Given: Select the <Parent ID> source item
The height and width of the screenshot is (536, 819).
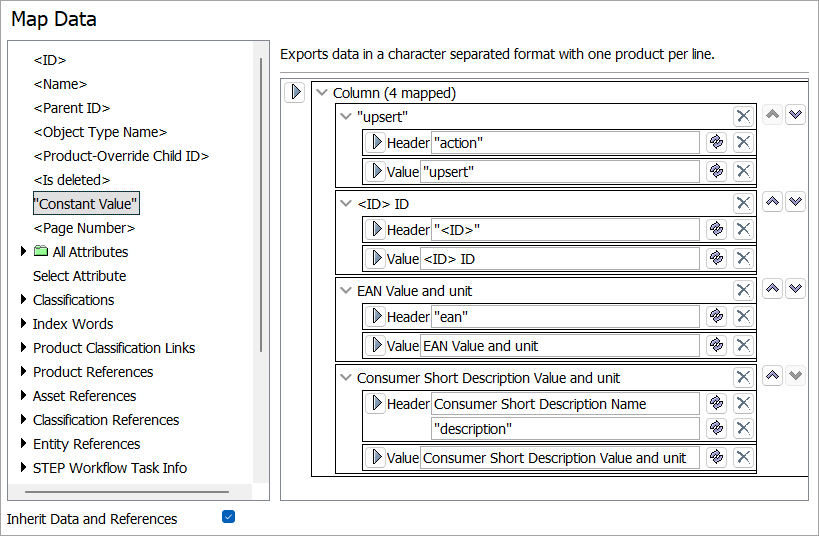Looking at the screenshot, I should tap(72, 108).
